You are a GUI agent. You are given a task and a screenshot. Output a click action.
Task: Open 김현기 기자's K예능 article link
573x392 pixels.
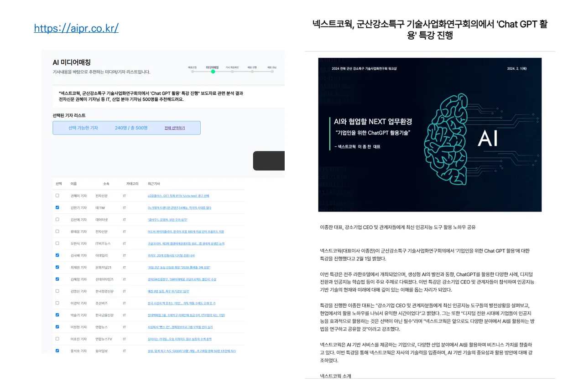tap(179, 208)
